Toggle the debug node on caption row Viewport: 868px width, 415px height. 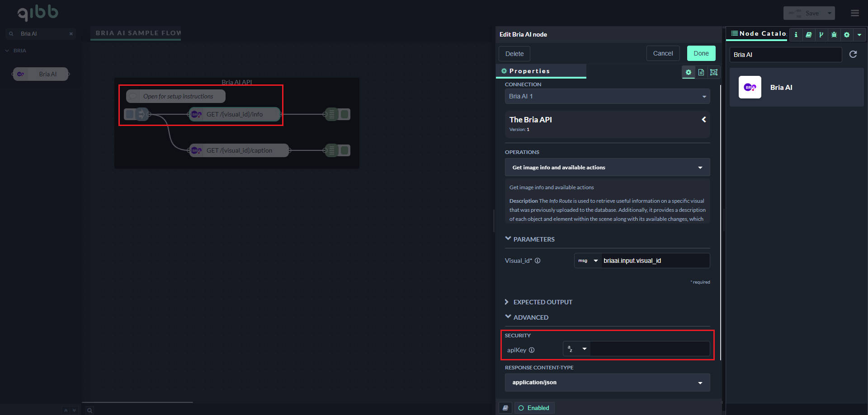click(344, 150)
